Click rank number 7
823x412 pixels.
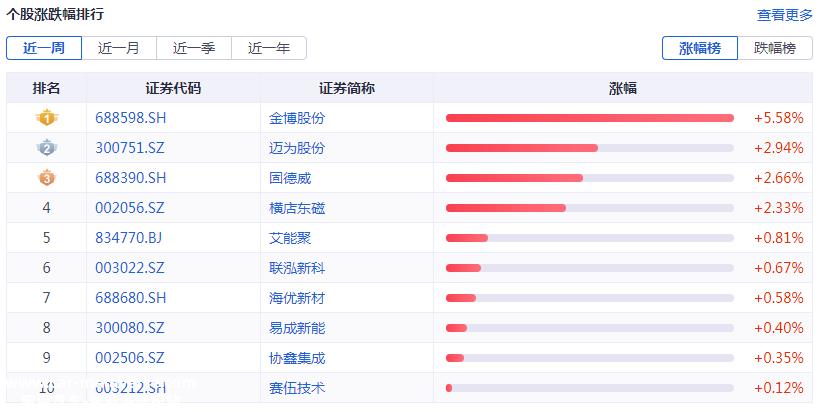point(47,298)
